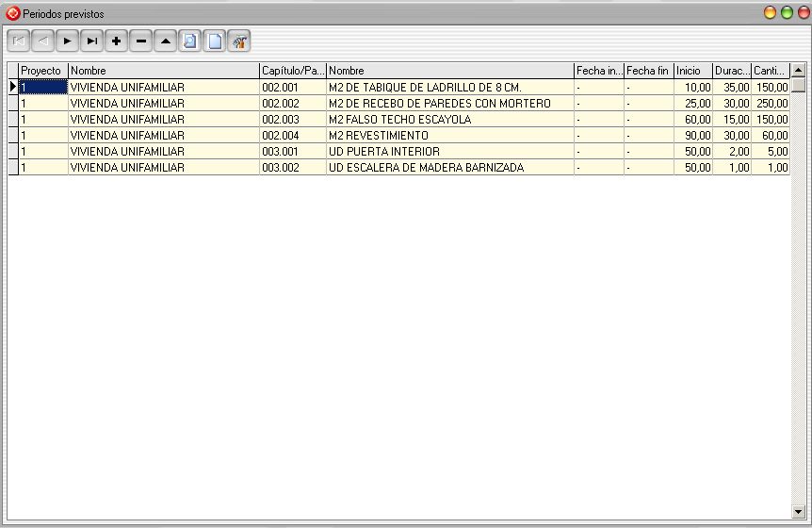Click the Proyecto column header
812x528 pixels.
pos(42,71)
